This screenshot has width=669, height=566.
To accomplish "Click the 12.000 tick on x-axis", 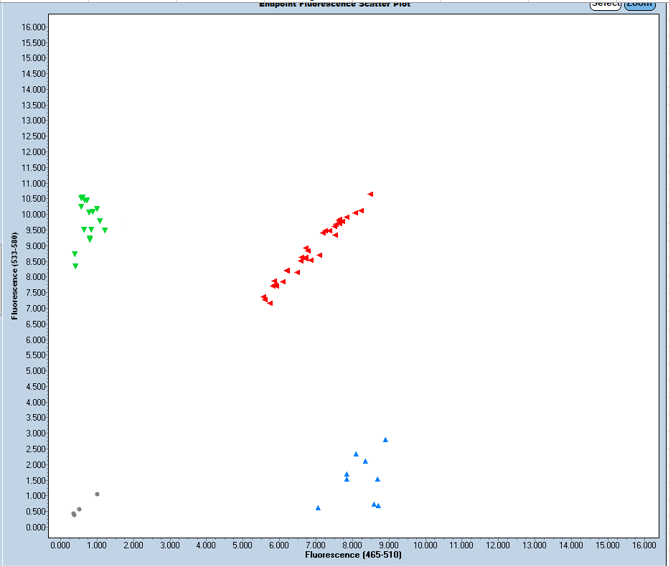I will tap(497, 545).
